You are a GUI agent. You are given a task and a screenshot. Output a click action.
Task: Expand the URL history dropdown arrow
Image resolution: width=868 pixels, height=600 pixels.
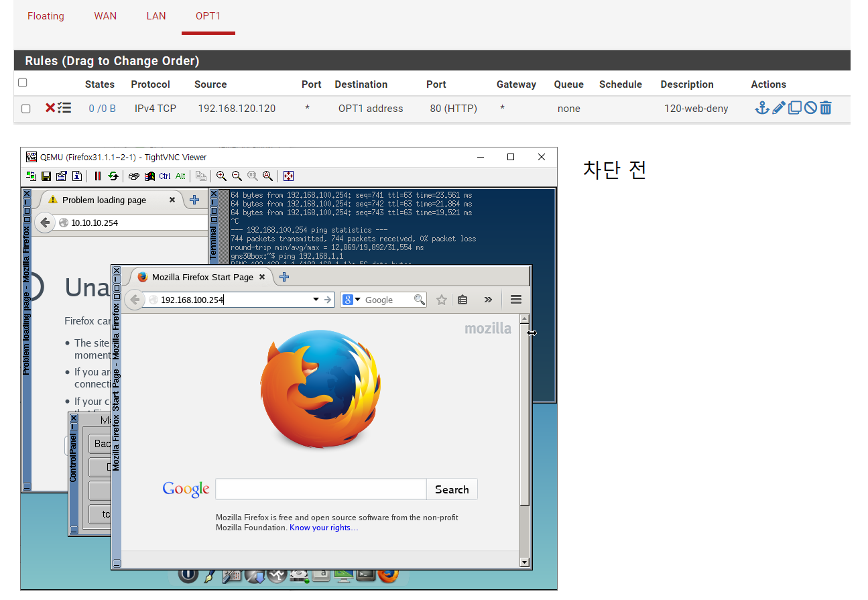point(316,300)
